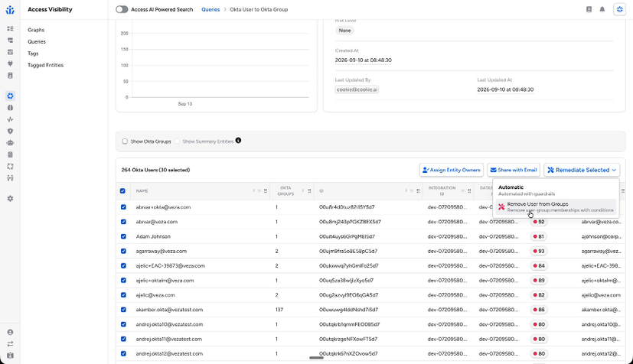Check the Show Okta Groups checkbox
633x364 pixels.
pyautogui.click(x=125, y=141)
